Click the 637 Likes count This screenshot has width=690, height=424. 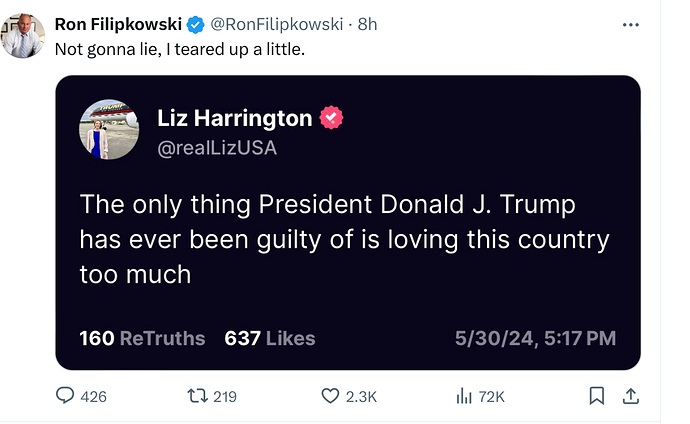tap(270, 338)
